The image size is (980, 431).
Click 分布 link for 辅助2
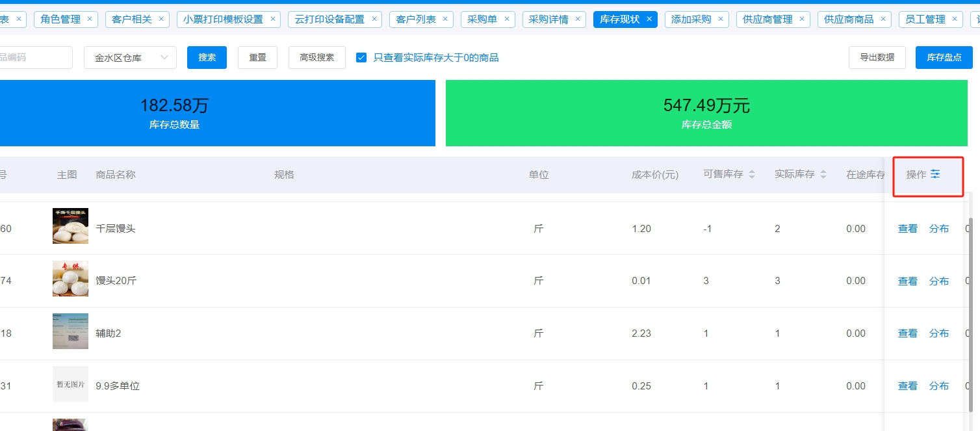click(938, 333)
